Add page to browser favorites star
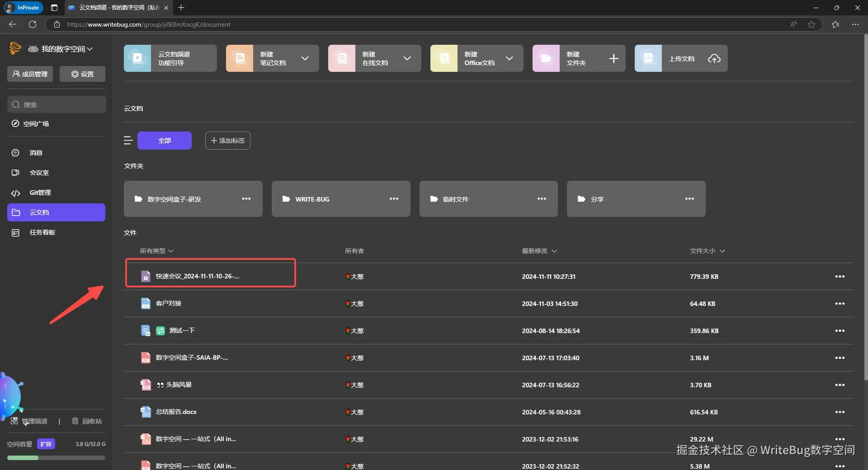 [811, 24]
